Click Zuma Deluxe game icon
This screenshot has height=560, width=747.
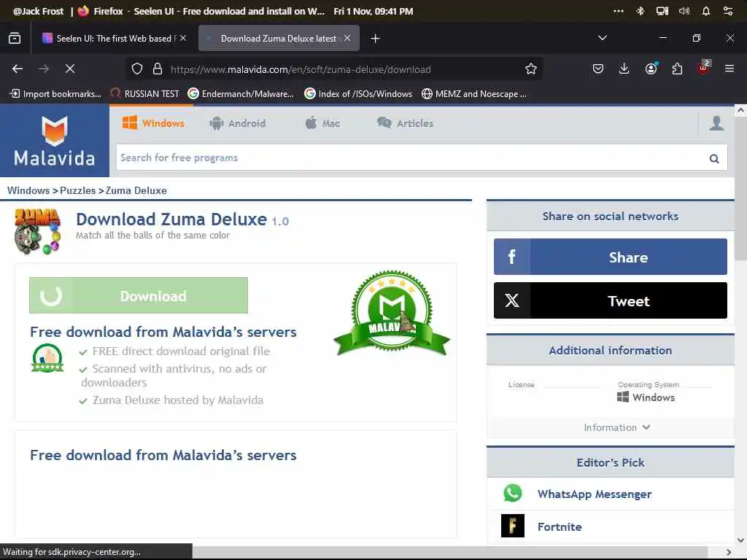pyautogui.click(x=38, y=231)
